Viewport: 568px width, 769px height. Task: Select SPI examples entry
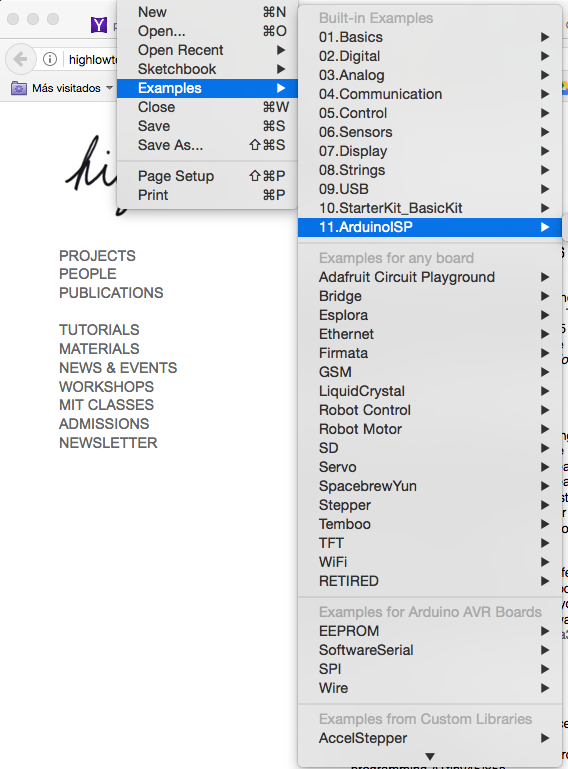430,669
